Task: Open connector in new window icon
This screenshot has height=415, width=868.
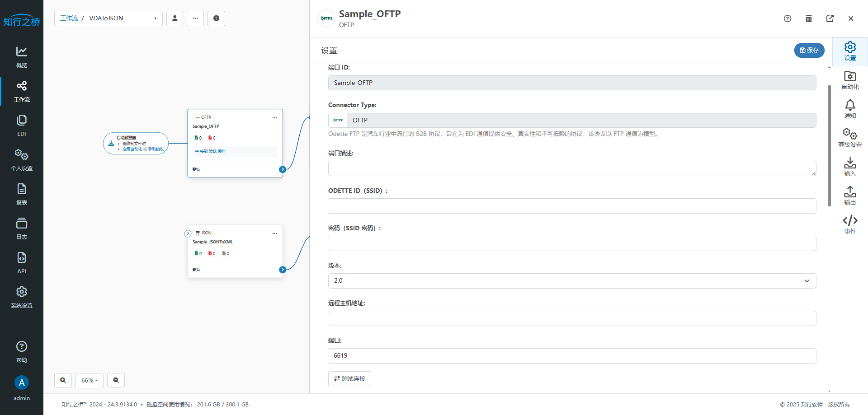Action: click(830, 19)
